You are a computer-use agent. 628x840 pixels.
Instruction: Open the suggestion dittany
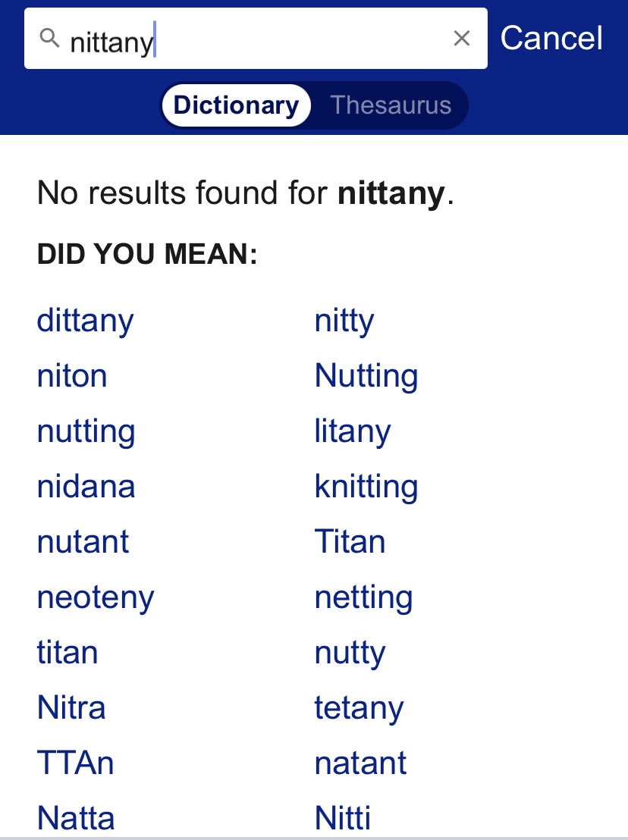point(85,321)
